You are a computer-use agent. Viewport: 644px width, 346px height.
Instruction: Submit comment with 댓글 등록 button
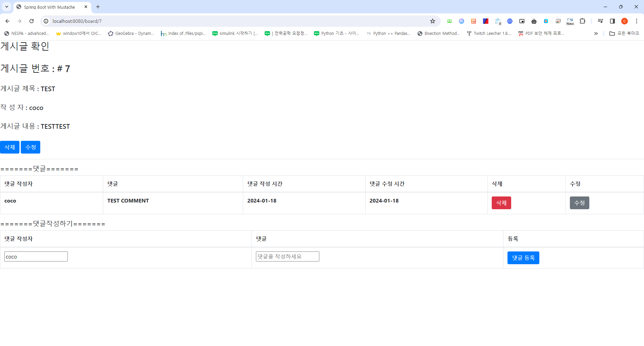coord(523,258)
